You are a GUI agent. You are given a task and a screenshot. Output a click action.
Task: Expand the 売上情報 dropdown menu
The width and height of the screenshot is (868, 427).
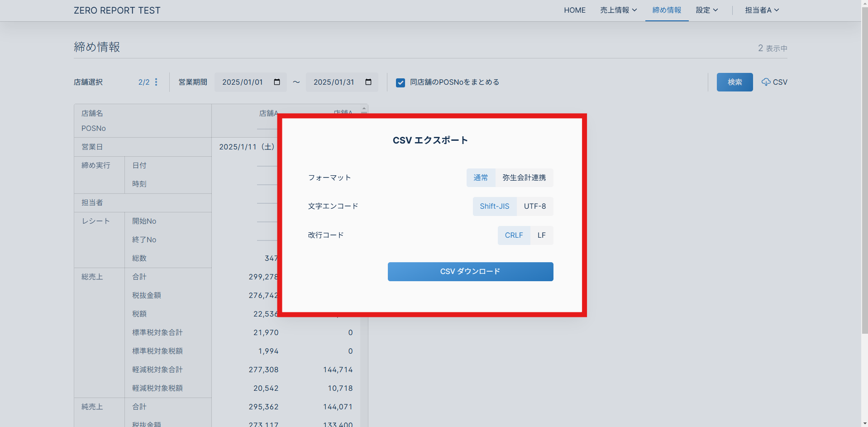[618, 10]
